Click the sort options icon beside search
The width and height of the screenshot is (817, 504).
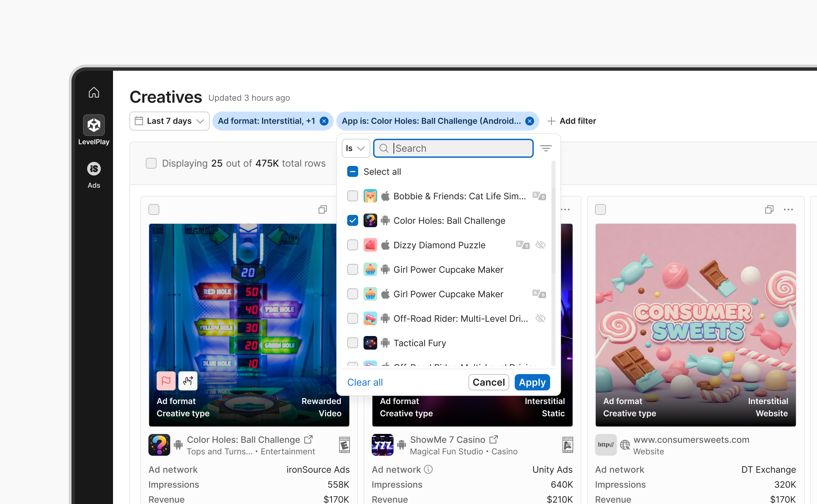[546, 148]
